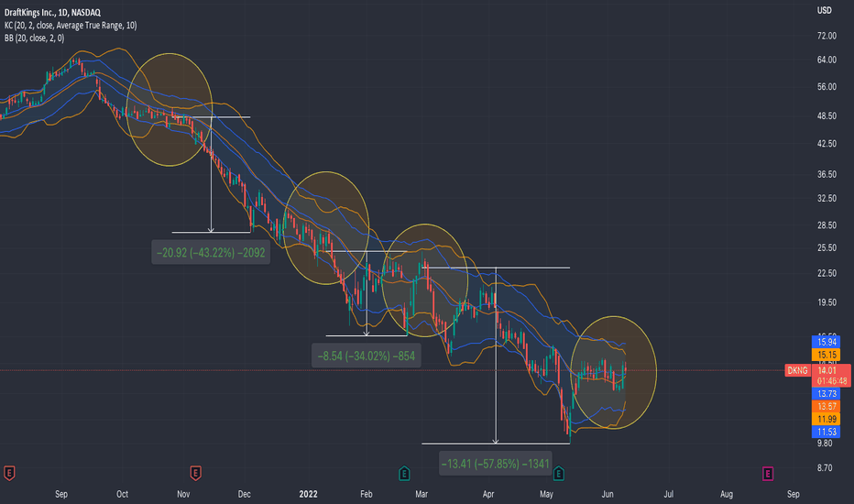This screenshot has width=854, height=504.
Task: Click the DraftKings Inc. symbol title
Action: tap(52, 12)
